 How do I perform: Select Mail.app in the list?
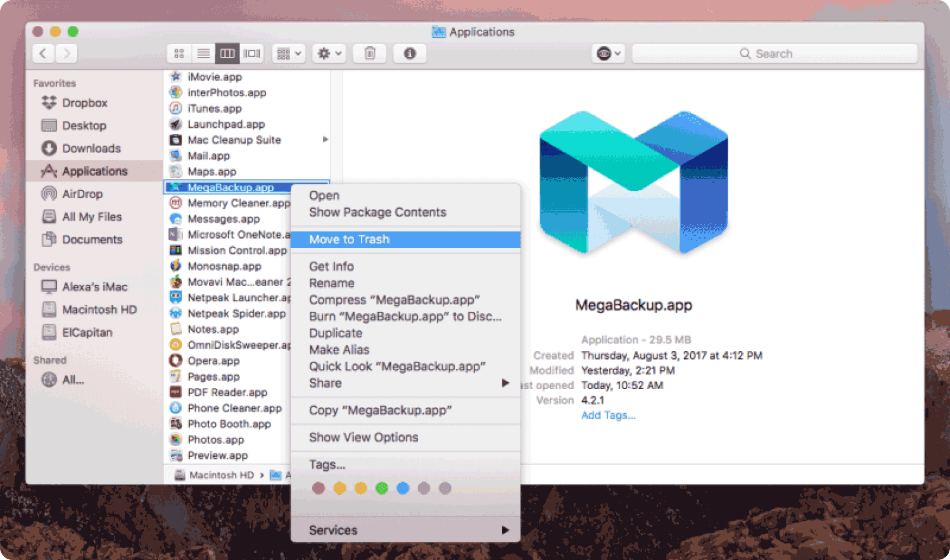208,156
